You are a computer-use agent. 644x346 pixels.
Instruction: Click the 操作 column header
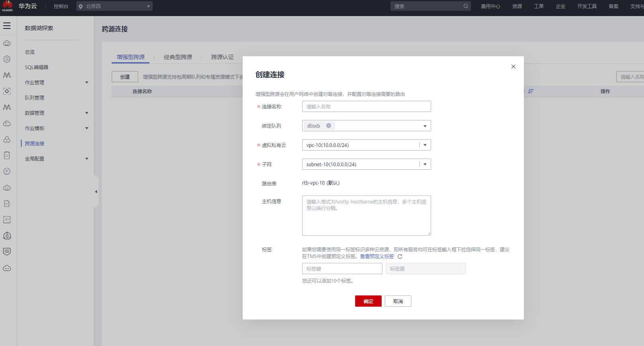(x=605, y=91)
